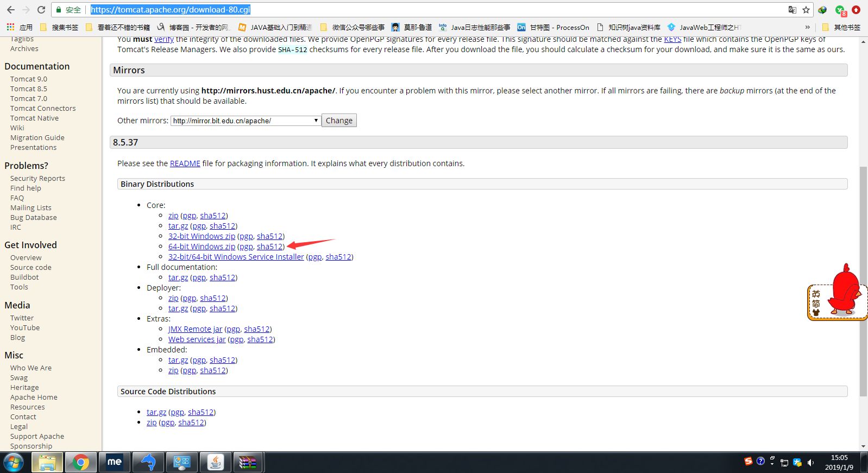Click the volume speaker tray icon

click(810, 463)
